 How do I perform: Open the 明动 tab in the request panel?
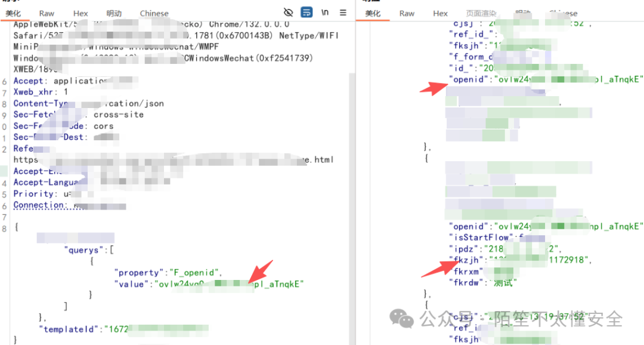pyautogui.click(x=114, y=13)
